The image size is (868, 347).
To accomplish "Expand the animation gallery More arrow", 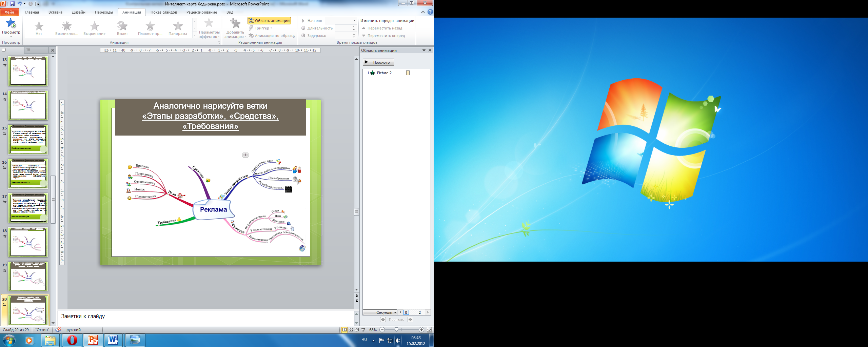I will tap(195, 35).
